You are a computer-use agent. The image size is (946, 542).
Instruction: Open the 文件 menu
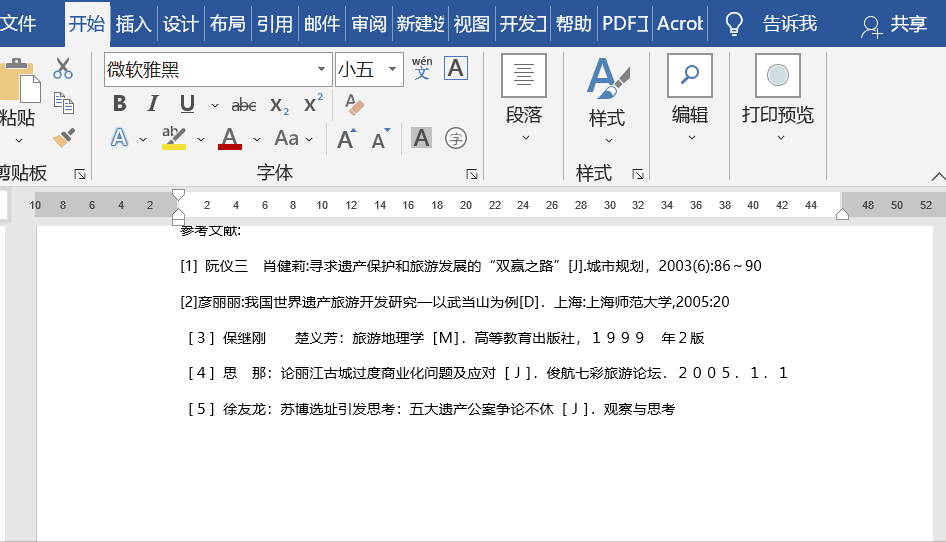pos(18,24)
